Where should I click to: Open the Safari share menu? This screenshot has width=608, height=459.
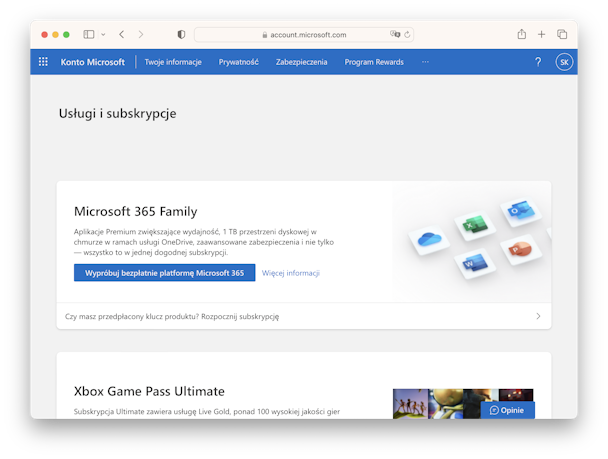tap(522, 34)
